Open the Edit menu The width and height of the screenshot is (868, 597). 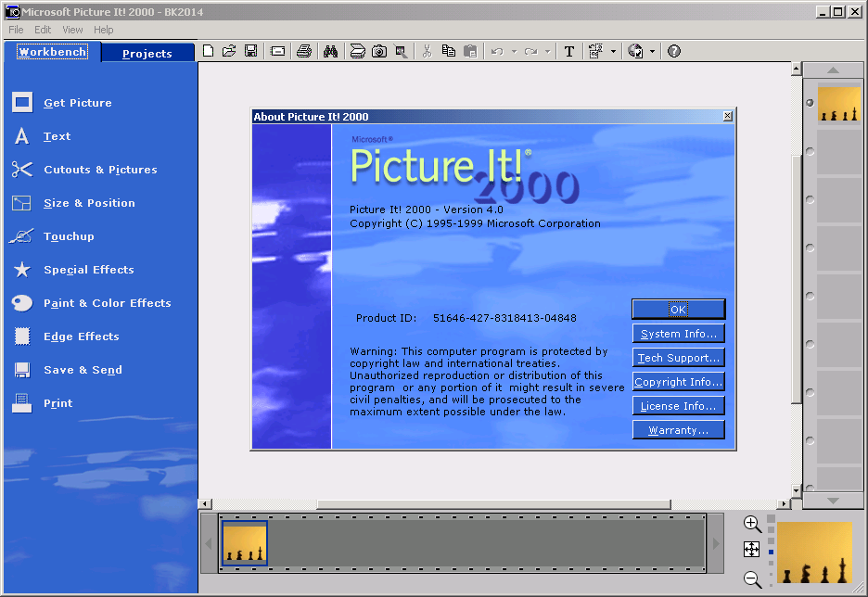(43, 30)
